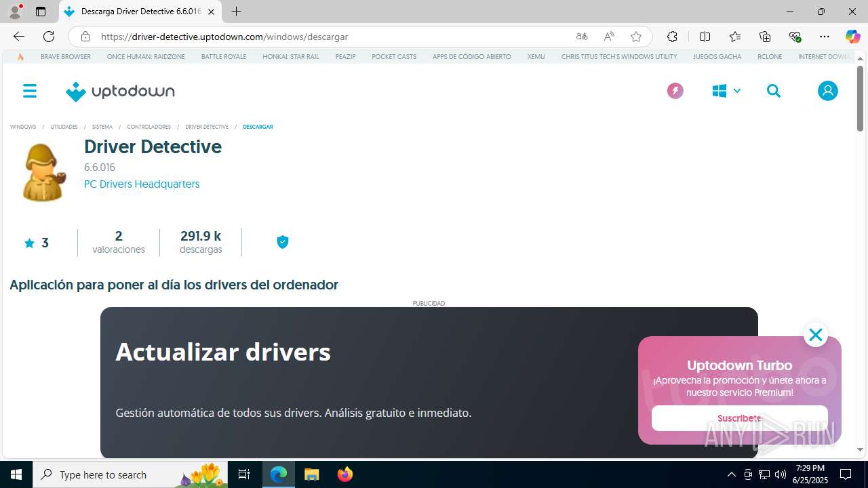Screen dimensions: 868x488
Task: Add page to favorites star
Action: [x=635, y=37]
